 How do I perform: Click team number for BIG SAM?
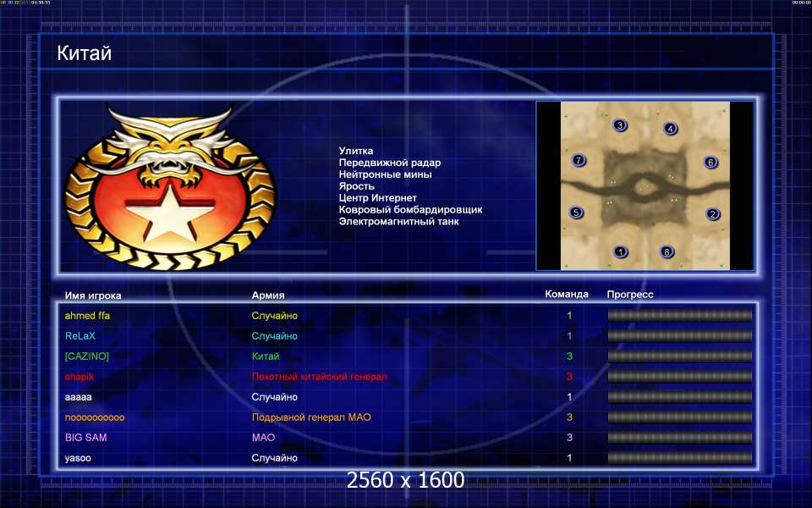(569, 438)
